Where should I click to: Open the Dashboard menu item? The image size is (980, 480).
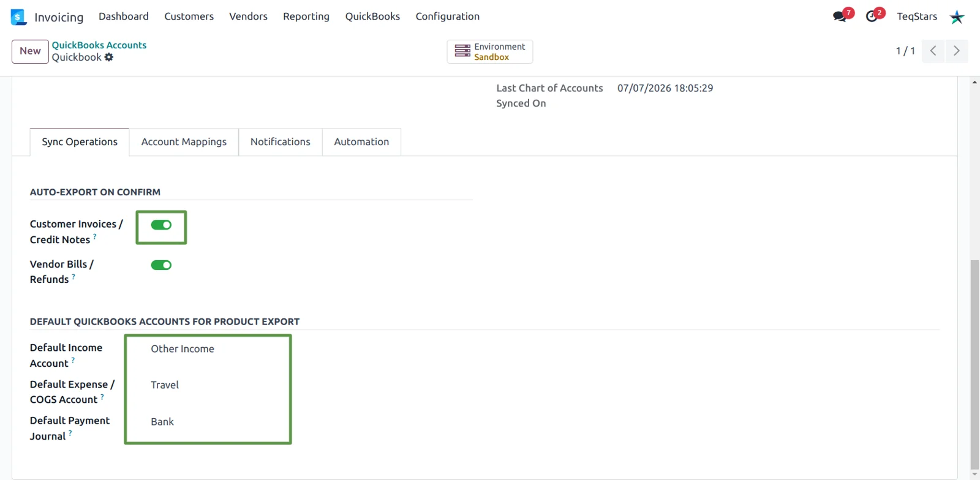[124, 17]
